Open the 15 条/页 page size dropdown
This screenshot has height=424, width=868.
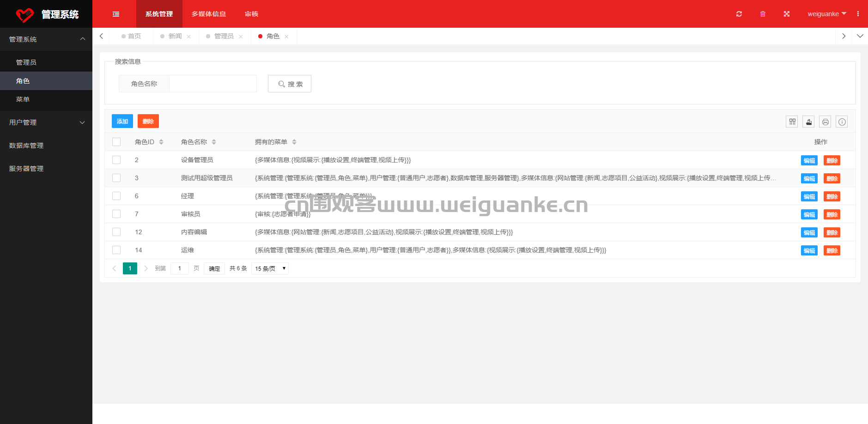tap(270, 268)
